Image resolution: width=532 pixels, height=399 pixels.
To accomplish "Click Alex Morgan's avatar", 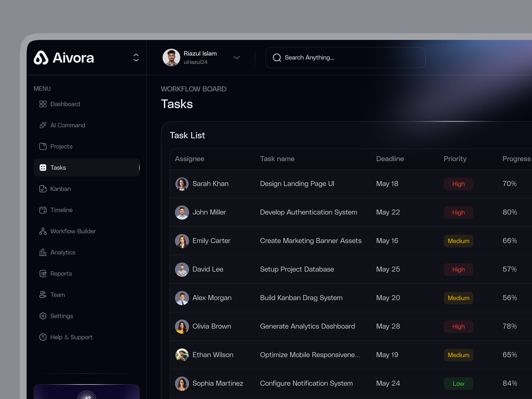I will [x=182, y=298].
